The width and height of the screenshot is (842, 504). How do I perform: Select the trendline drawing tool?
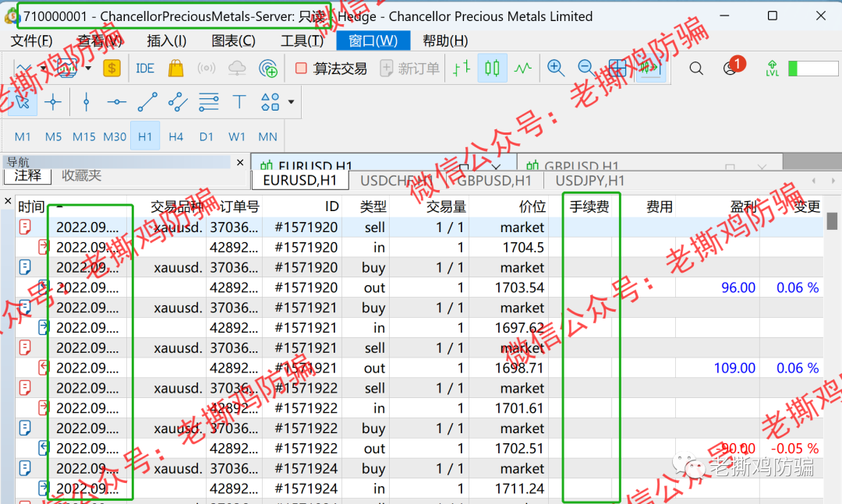(147, 101)
